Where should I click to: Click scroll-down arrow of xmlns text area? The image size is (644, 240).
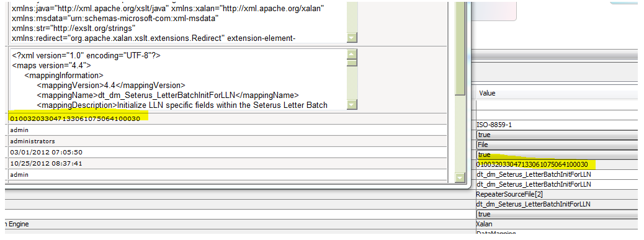point(352,38)
